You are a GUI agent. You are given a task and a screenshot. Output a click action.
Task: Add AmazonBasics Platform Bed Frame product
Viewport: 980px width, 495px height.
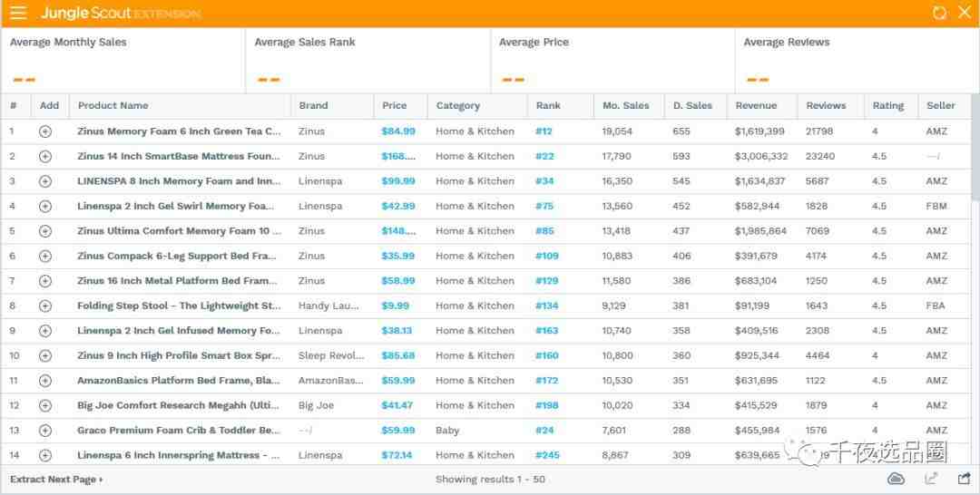pos(45,381)
